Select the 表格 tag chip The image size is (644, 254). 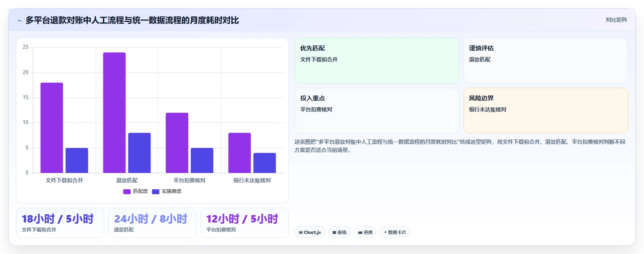339,232
